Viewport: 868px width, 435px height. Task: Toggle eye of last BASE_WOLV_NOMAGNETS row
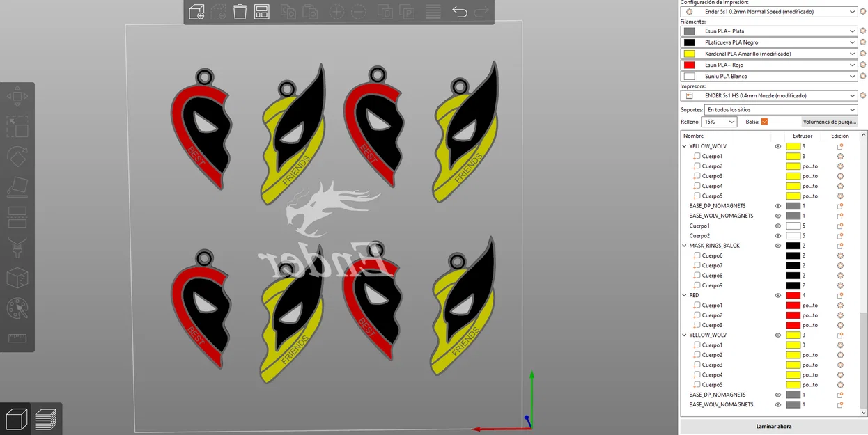[x=778, y=405]
